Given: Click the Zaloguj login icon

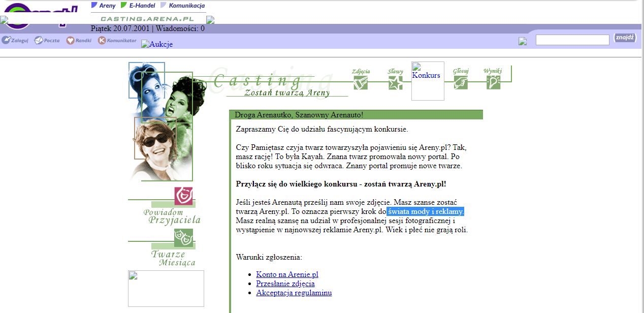Looking at the screenshot, I should point(15,40).
